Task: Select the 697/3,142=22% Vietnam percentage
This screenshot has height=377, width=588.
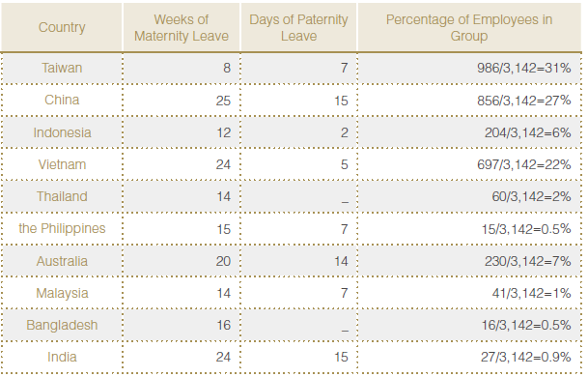Action: pos(524,164)
